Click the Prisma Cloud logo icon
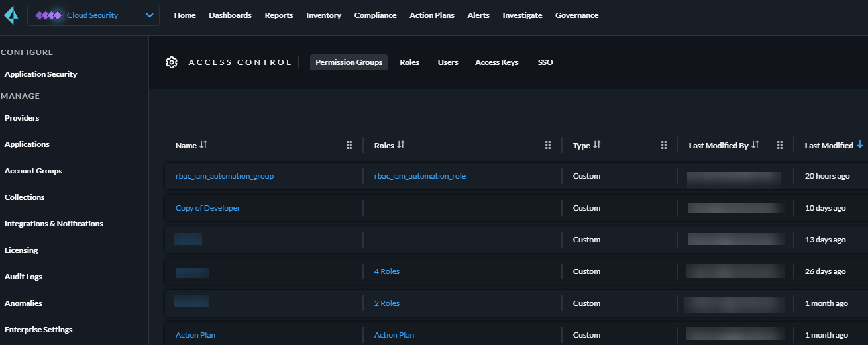868x345 pixels. [x=11, y=15]
